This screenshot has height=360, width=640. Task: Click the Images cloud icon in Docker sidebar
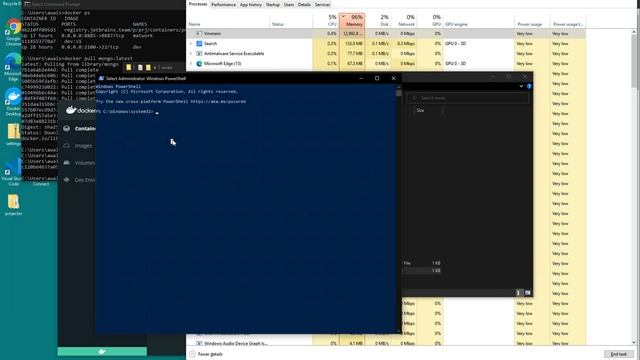[67, 146]
